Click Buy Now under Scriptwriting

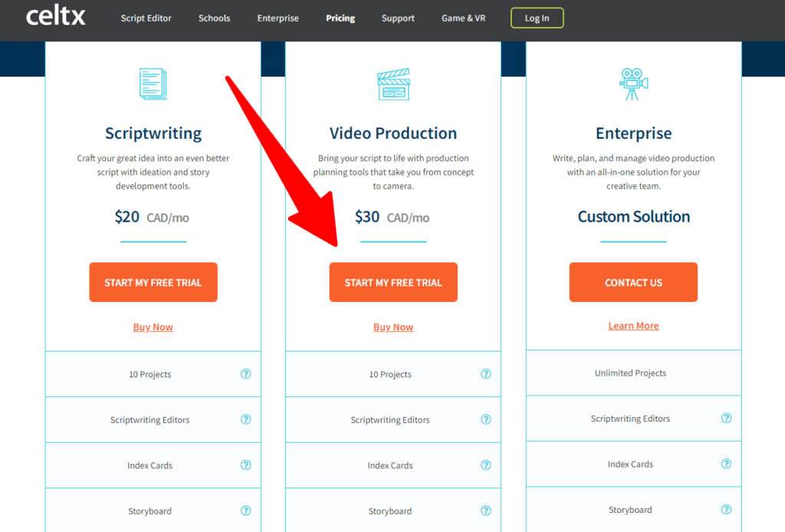[x=153, y=327]
